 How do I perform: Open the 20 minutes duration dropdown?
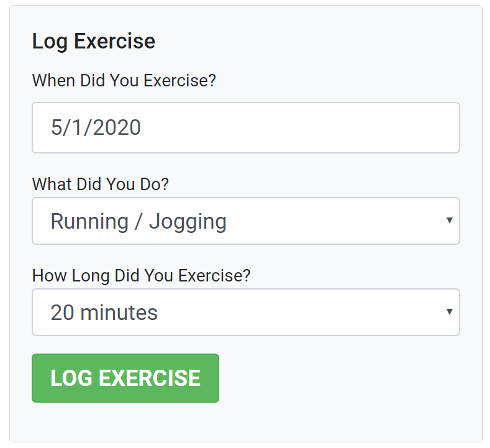[246, 313]
